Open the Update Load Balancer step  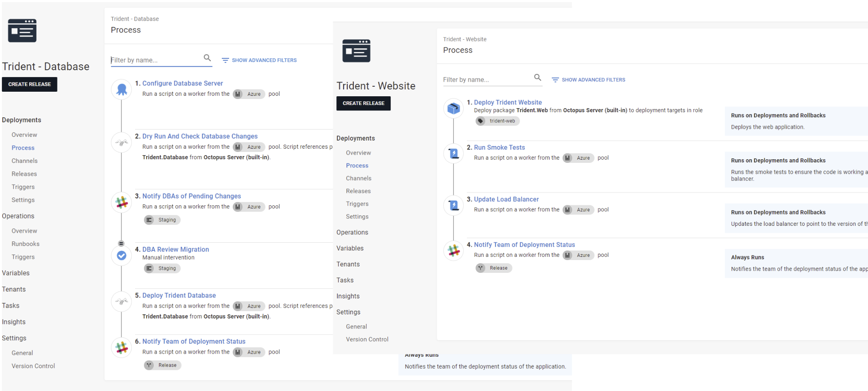click(506, 199)
